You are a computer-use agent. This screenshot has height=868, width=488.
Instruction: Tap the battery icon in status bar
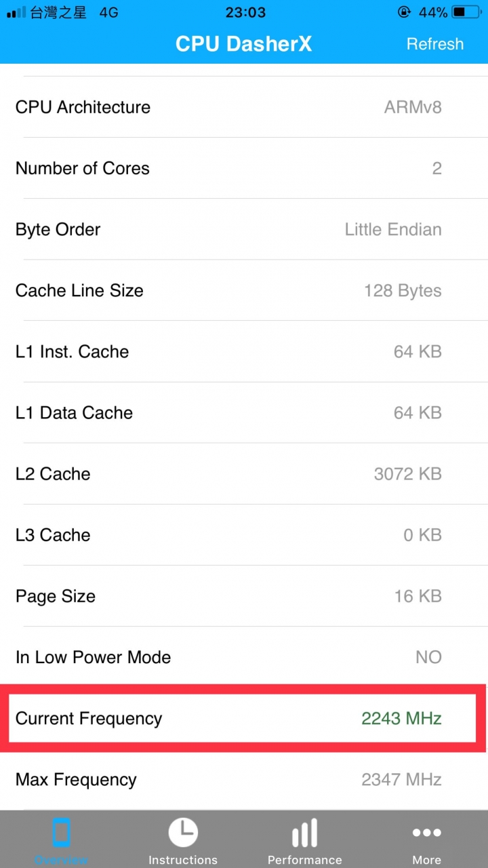pyautogui.click(x=468, y=12)
